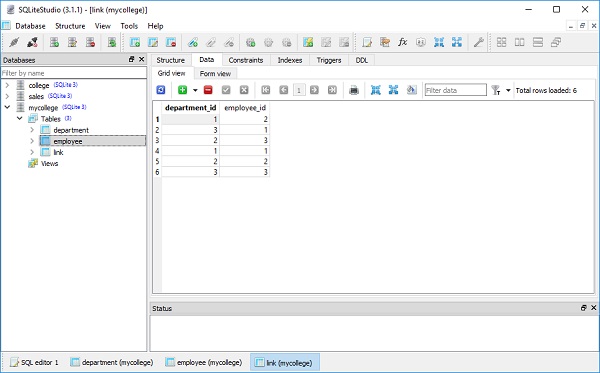
Task: Switch to employee (mycollege) window
Action: [204, 362]
